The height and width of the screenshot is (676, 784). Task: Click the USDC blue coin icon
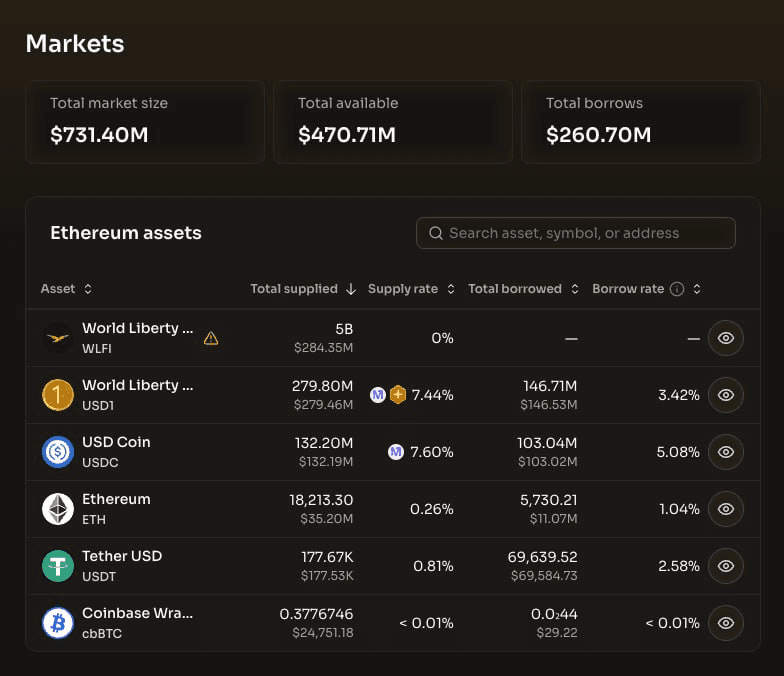coord(58,452)
